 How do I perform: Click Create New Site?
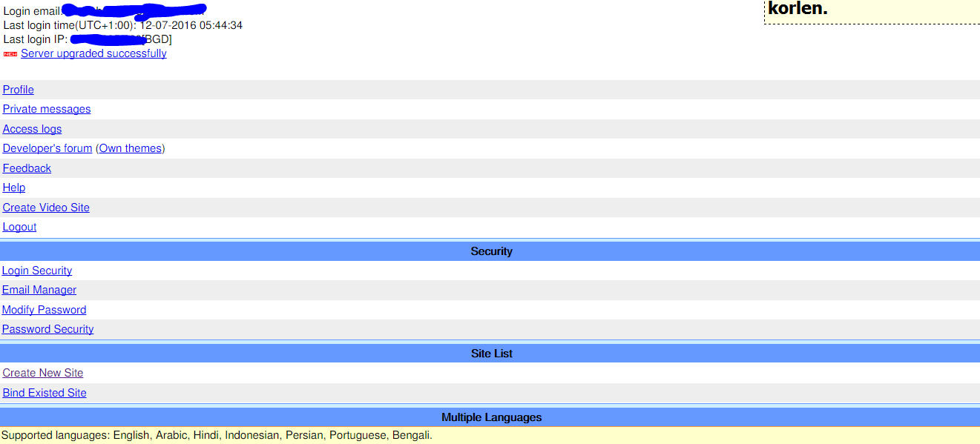tap(43, 373)
